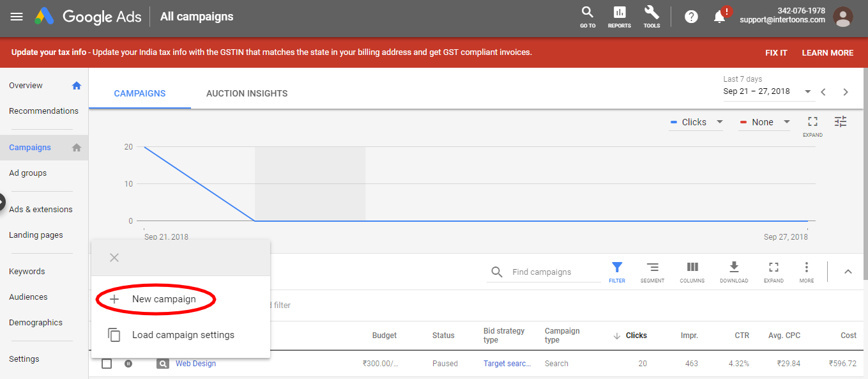Tick the Web Design row checkbox

pyautogui.click(x=107, y=364)
